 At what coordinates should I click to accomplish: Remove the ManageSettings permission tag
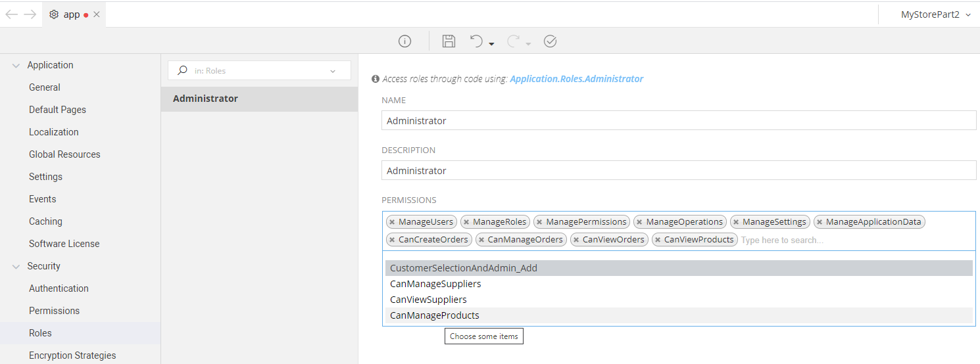pyautogui.click(x=736, y=222)
